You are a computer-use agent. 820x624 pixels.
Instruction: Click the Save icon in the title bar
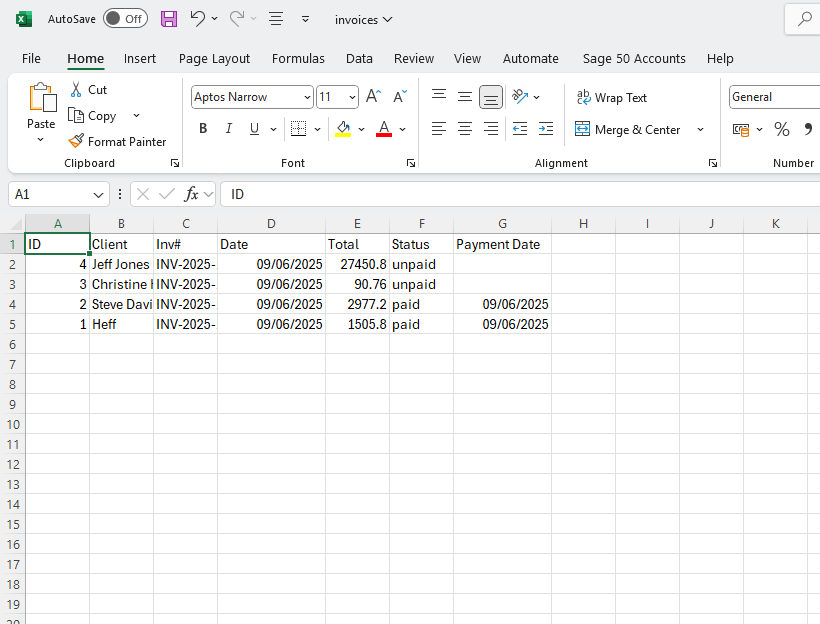(168, 19)
